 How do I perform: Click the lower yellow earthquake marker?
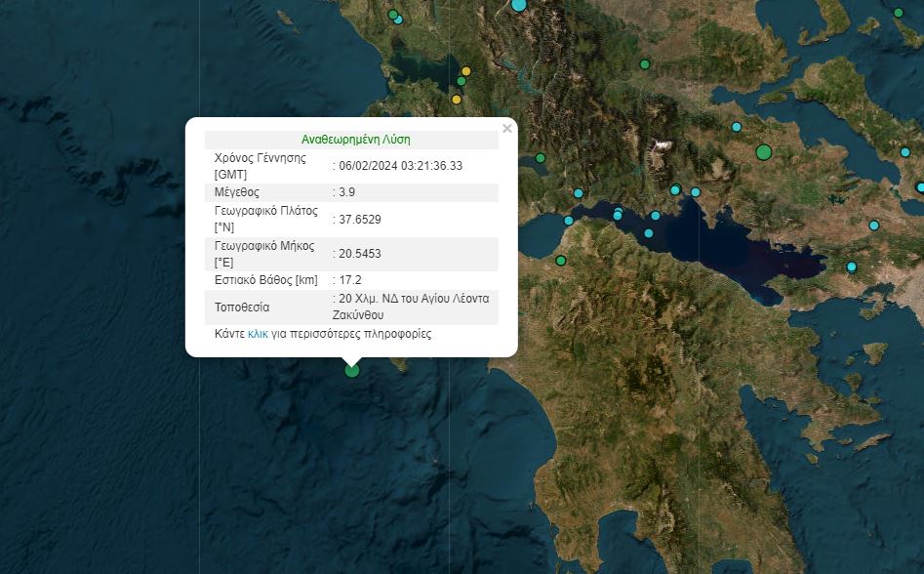pos(457,100)
